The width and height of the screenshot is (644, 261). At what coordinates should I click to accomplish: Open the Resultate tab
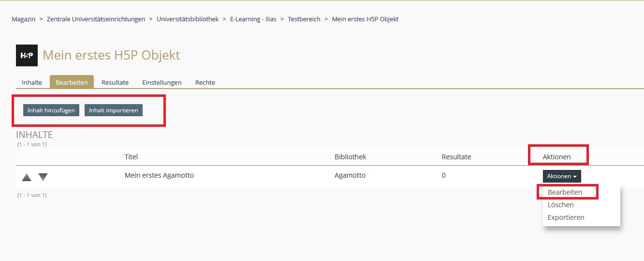[x=115, y=82]
